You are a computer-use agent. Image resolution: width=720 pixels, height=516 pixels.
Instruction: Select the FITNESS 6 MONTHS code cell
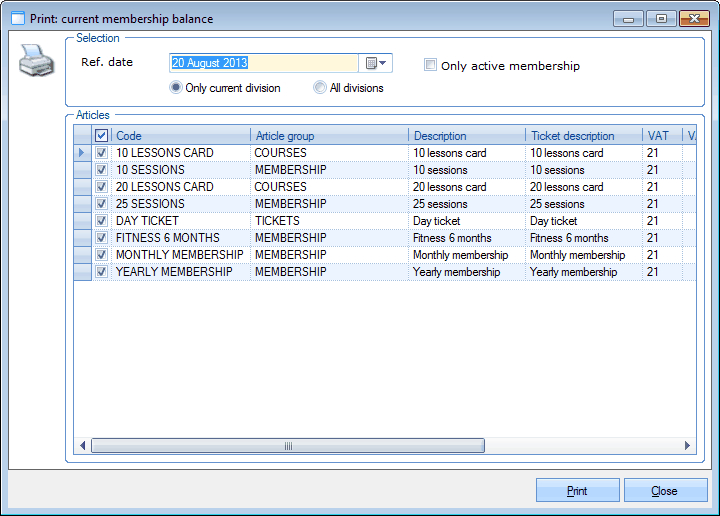(180, 238)
